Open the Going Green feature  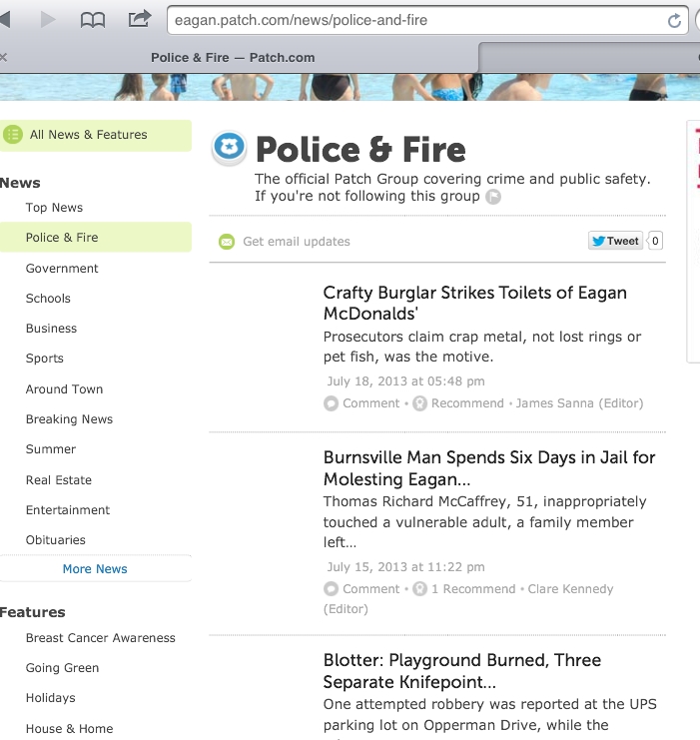pos(62,668)
